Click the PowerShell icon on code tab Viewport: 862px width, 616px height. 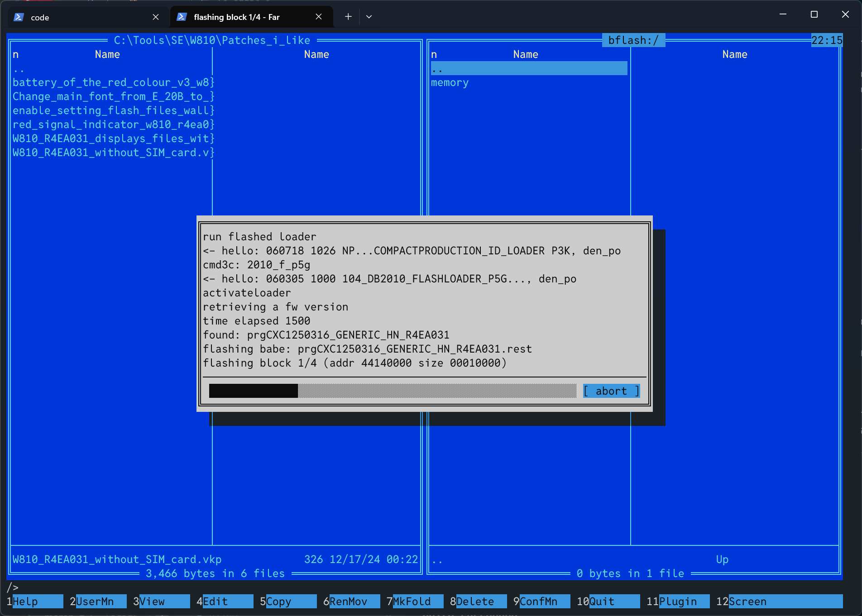(x=19, y=17)
